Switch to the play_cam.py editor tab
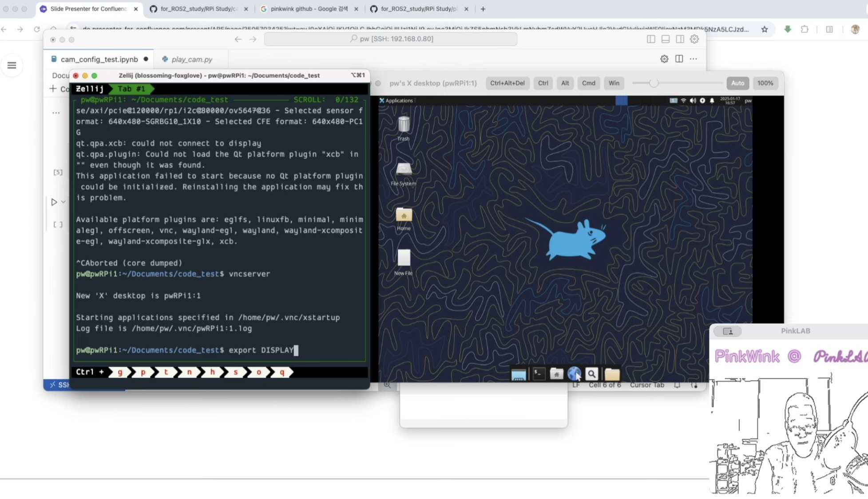This screenshot has height=499, width=868. (x=191, y=59)
